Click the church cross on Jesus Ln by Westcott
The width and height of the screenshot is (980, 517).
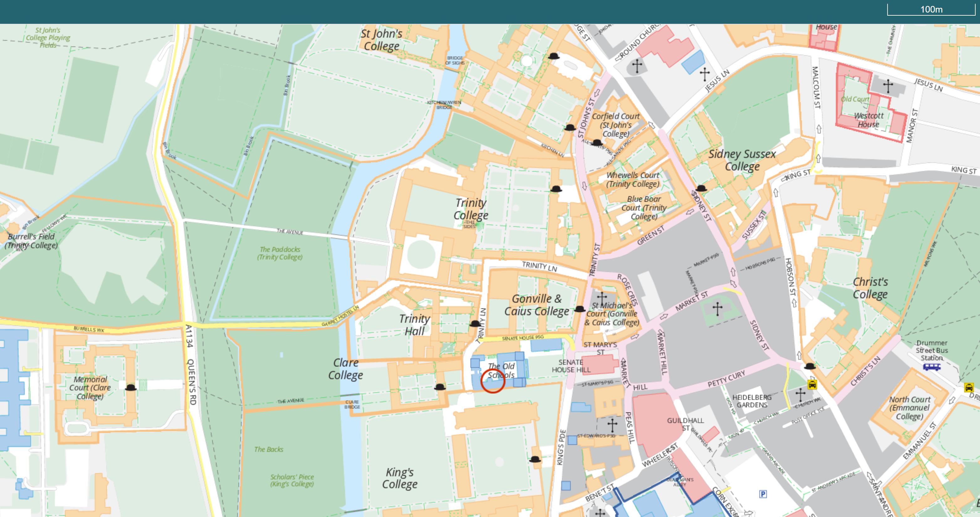point(888,86)
